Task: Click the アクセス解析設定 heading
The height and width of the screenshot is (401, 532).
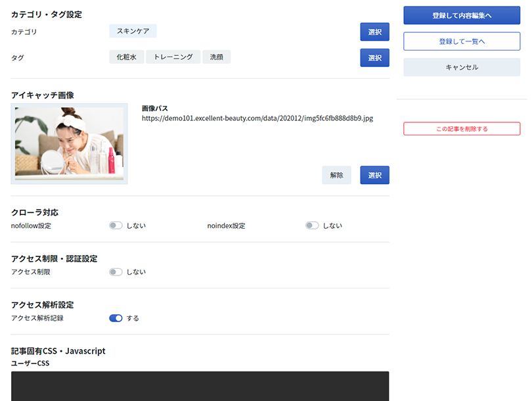Action: coord(43,305)
